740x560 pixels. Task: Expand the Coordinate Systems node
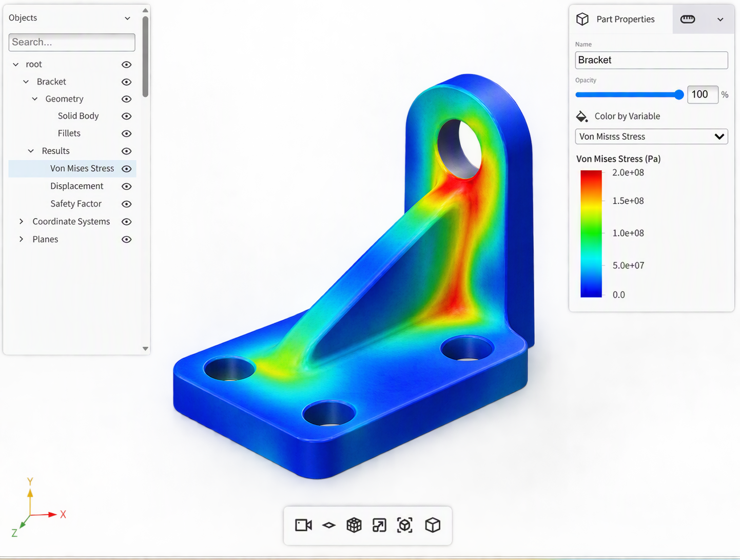pyautogui.click(x=21, y=221)
